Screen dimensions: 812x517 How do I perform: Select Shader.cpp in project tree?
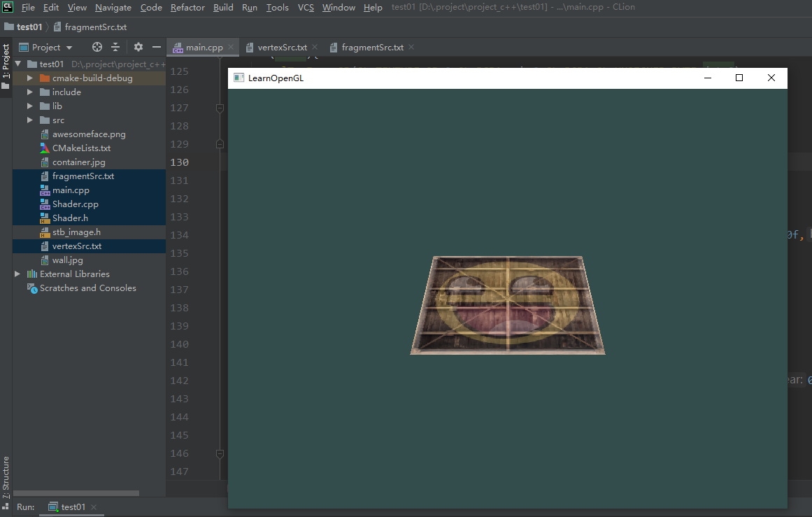[75, 204]
